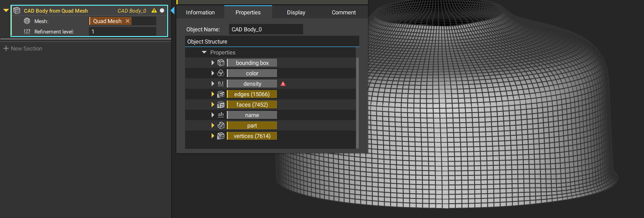This screenshot has width=644, height=218.
Task: Select the part property label
Action: tap(252, 125)
